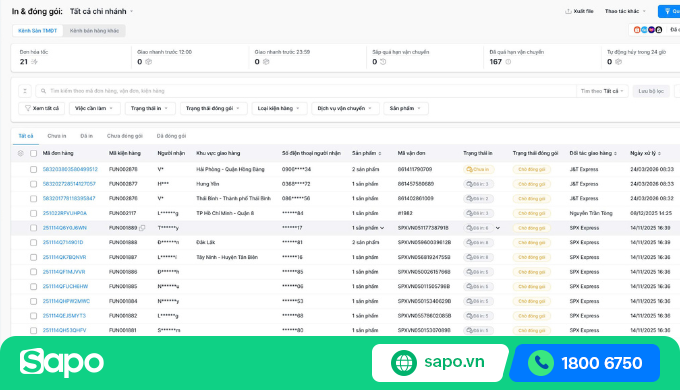
Task: Tick checkbox for package FUN001886
Action: [x=33, y=272]
